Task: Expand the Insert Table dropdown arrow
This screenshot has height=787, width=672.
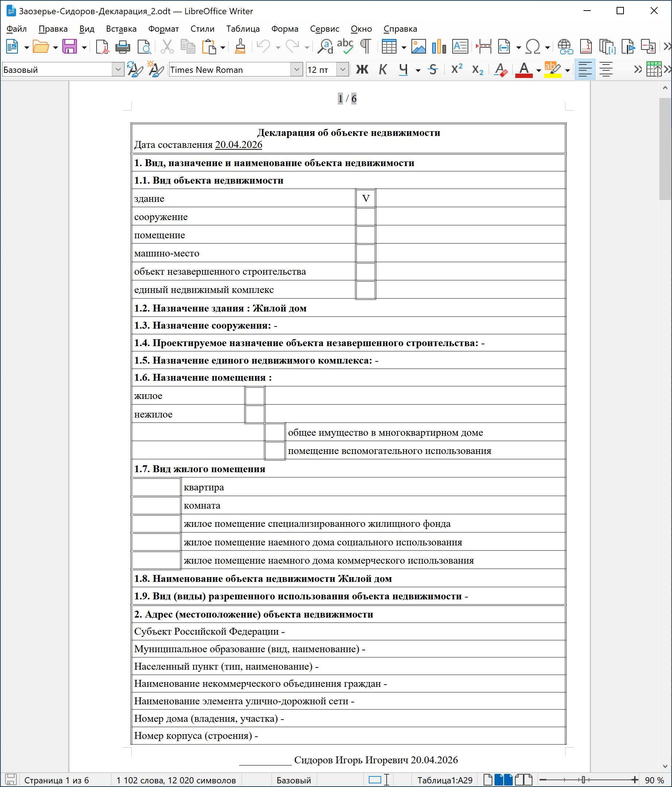Action: pos(403,47)
